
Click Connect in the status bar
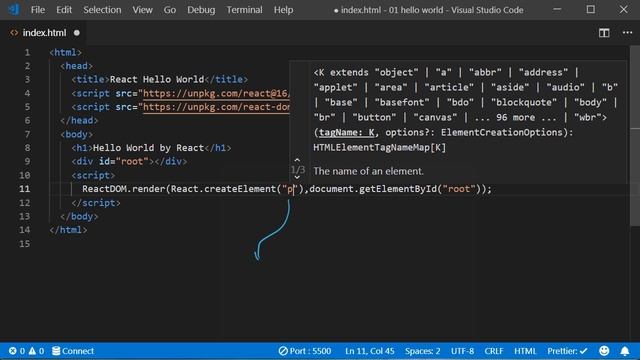[x=73, y=351]
